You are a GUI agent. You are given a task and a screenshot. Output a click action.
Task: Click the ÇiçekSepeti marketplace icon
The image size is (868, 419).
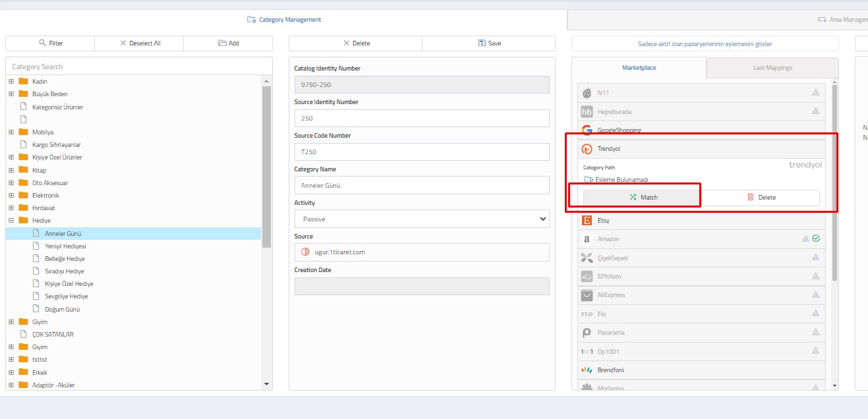pyautogui.click(x=587, y=258)
